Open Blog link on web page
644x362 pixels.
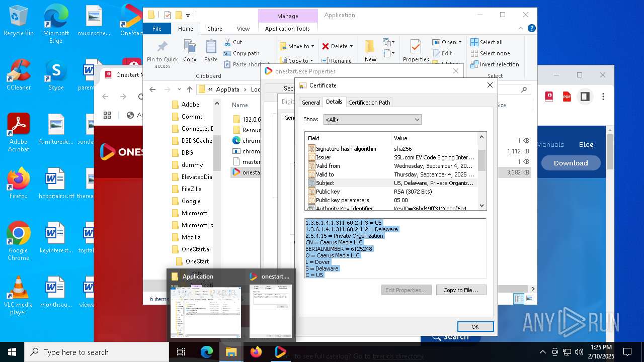tap(586, 144)
